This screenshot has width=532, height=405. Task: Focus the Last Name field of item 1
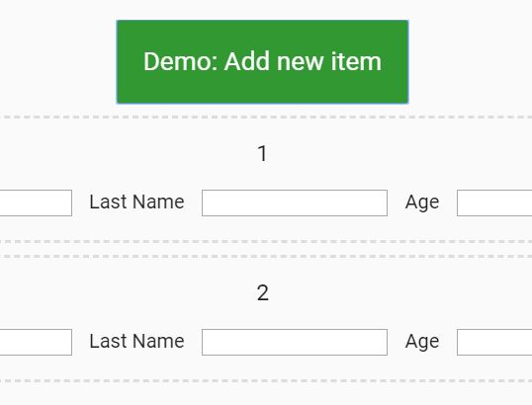(295, 202)
